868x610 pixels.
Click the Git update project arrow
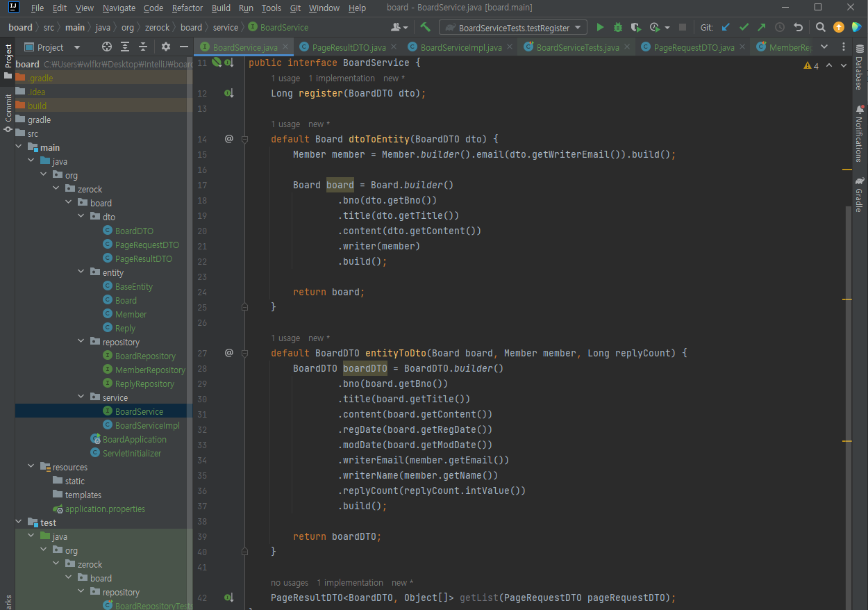pyautogui.click(x=726, y=28)
